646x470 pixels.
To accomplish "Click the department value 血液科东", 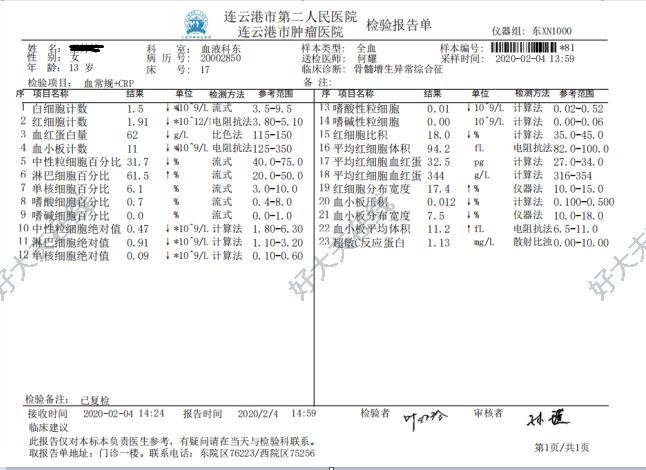I will point(221,49).
